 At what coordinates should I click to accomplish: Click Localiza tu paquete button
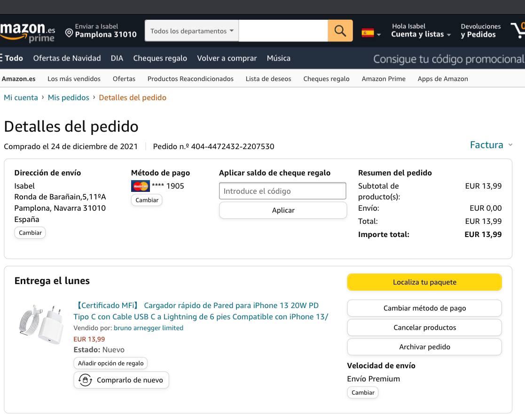pos(424,282)
